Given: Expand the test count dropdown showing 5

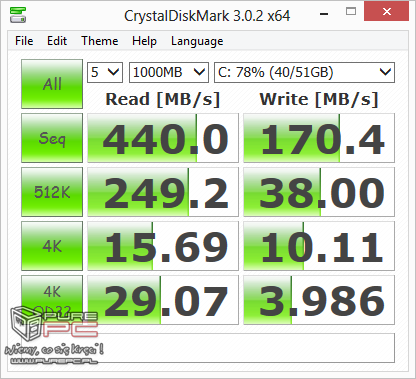Looking at the screenshot, I should (105, 72).
